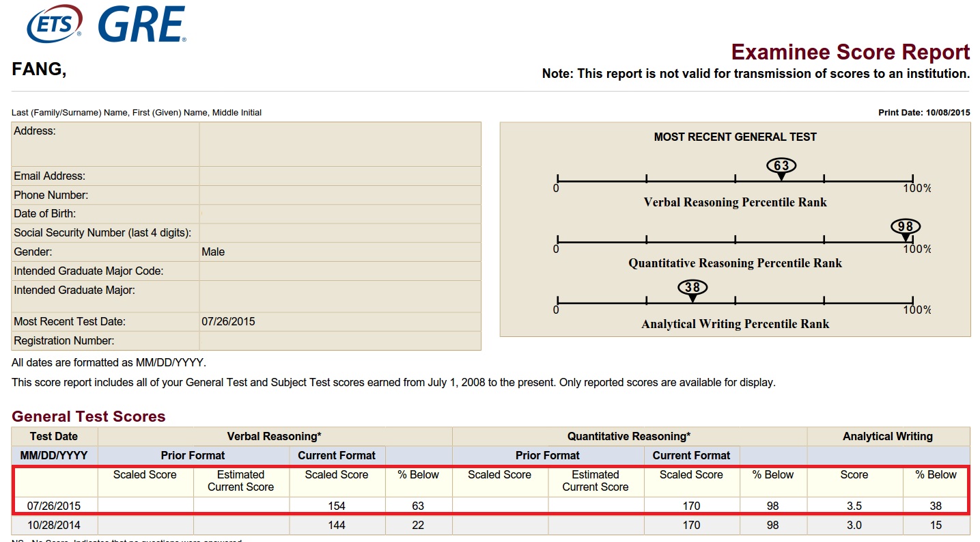The height and width of the screenshot is (542, 980).
Task: Click the Quantitative Reasoning Percentile Rank caption
Action: (x=736, y=263)
